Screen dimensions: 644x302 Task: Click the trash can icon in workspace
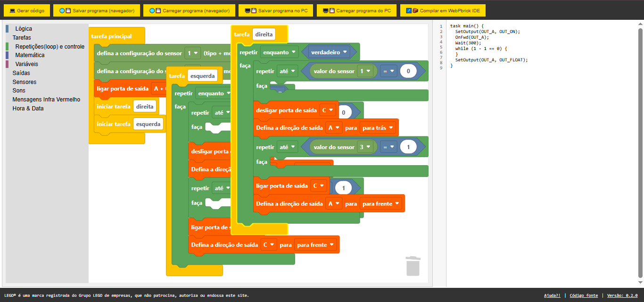click(413, 266)
